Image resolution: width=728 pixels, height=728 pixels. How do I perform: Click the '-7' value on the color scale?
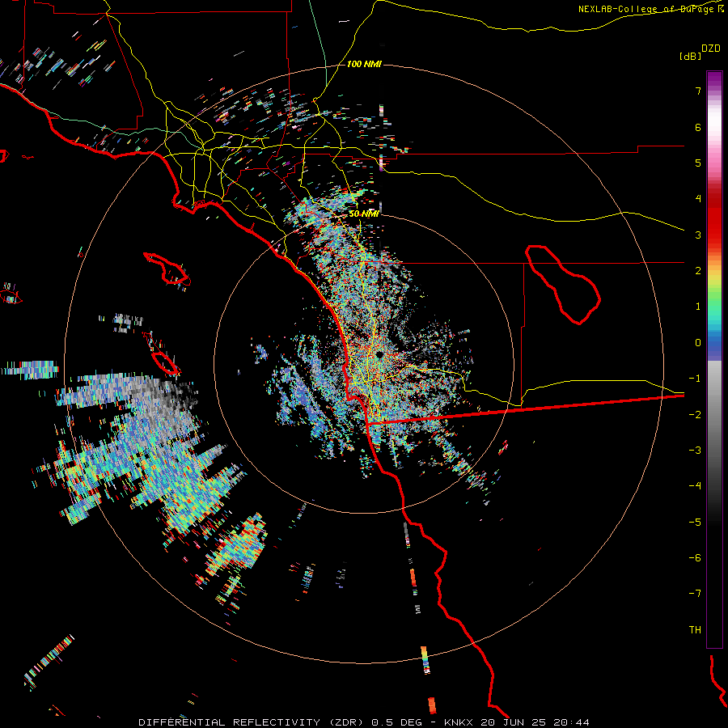[x=695, y=594]
